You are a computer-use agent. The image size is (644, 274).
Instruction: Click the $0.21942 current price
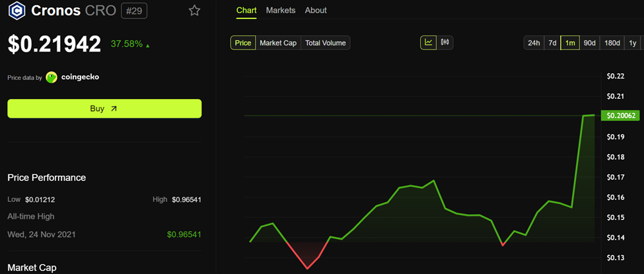coord(54,44)
